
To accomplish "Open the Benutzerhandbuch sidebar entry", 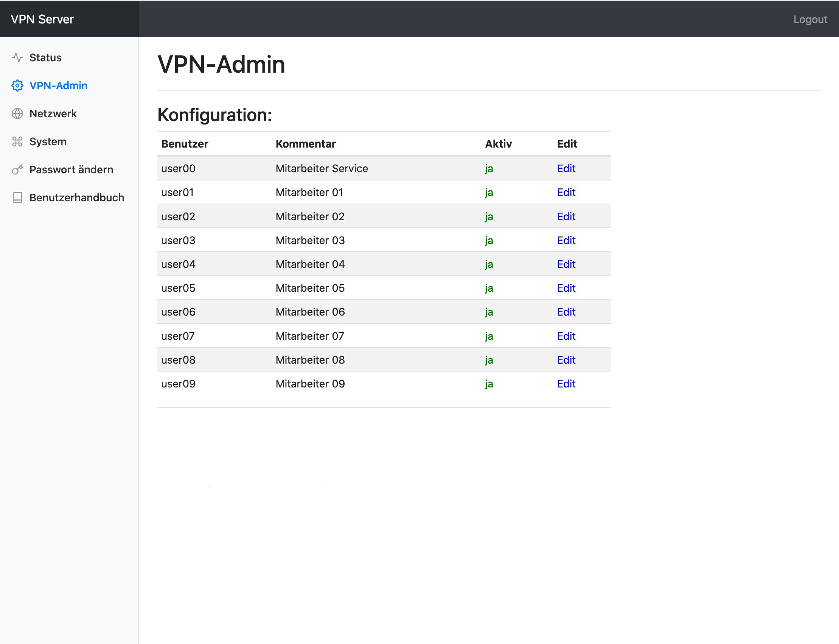I will pos(77,198).
